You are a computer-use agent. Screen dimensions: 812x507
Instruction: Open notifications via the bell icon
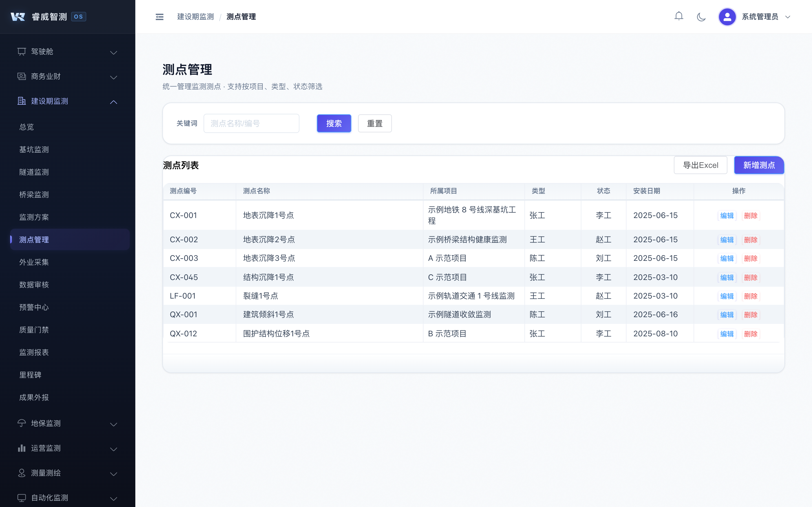(679, 16)
